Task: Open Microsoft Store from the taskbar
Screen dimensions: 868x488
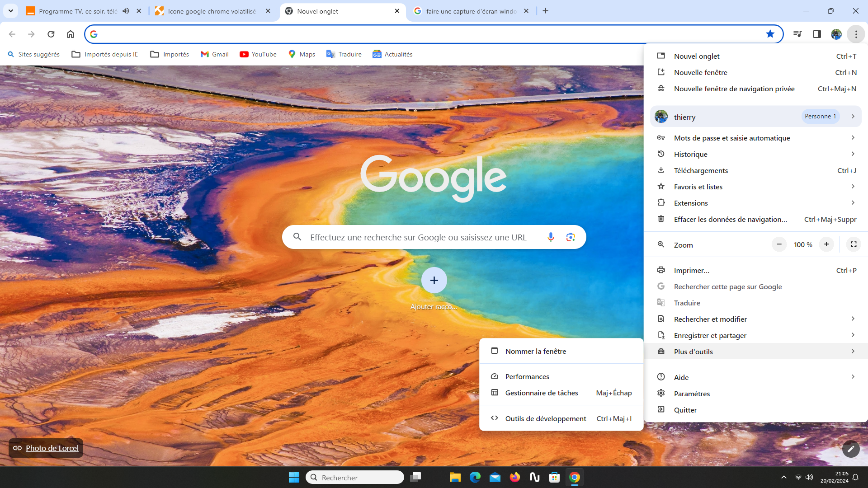Action: [554, 477]
